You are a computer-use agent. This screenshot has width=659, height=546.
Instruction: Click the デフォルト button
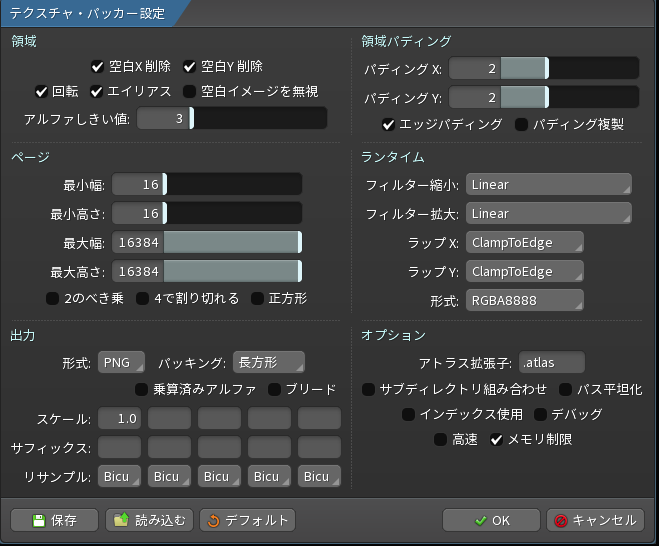248,520
